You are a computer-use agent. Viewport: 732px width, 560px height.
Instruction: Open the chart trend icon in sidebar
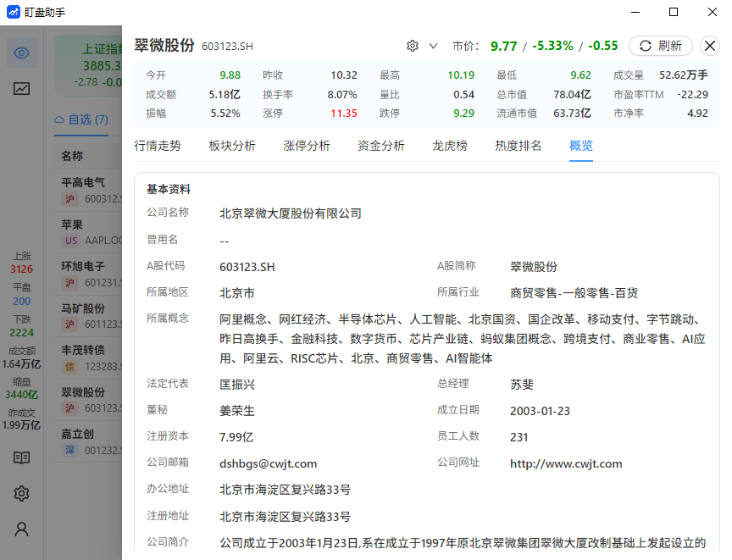[21, 88]
